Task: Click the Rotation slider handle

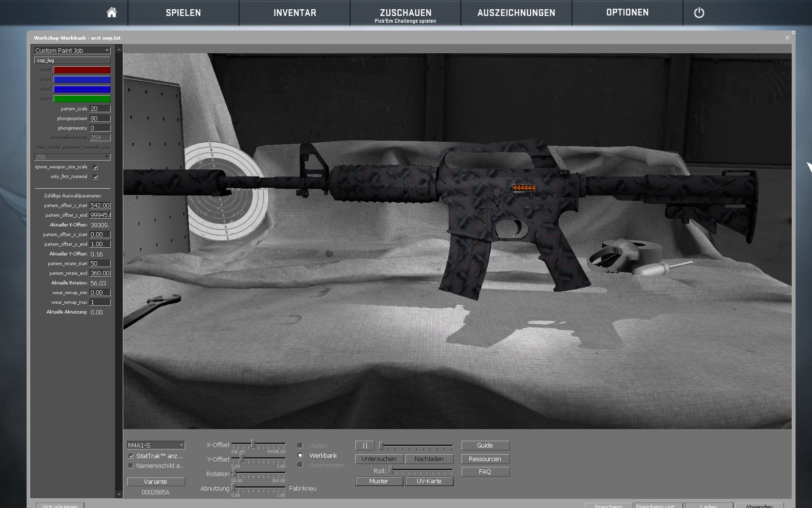Action: pos(234,473)
